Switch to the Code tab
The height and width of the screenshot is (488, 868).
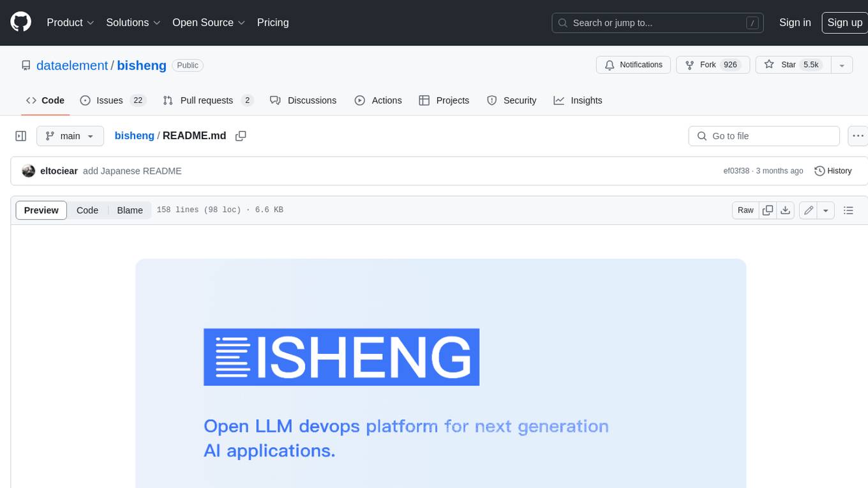[45, 100]
